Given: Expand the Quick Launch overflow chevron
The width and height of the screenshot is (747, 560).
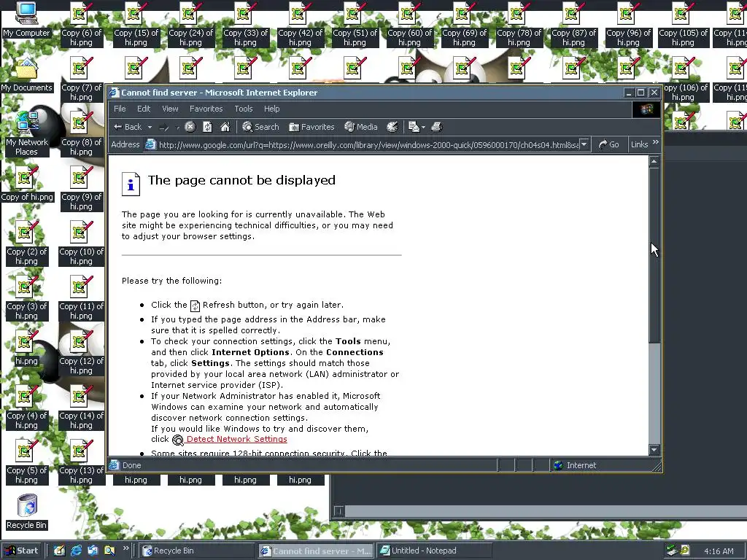Looking at the screenshot, I should pos(125,548).
